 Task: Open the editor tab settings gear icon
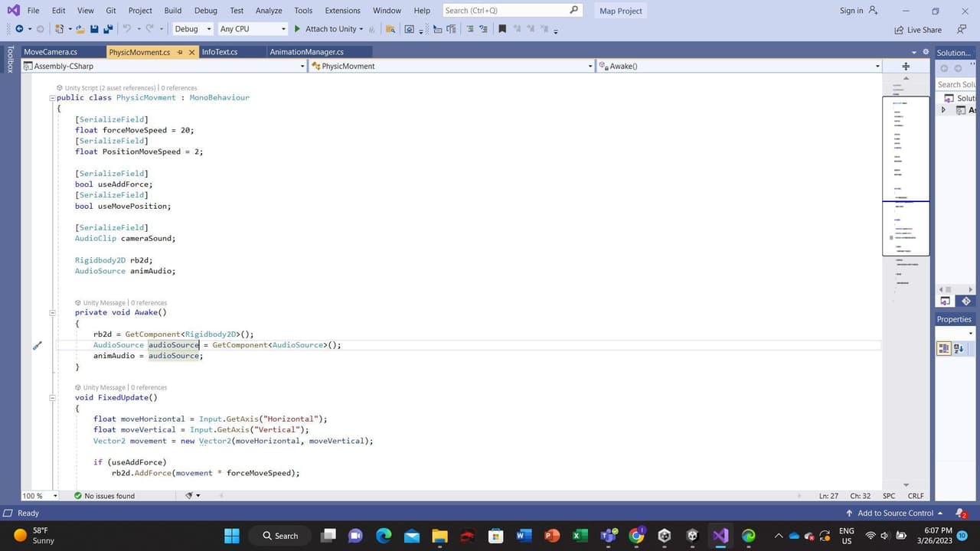pos(926,52)
